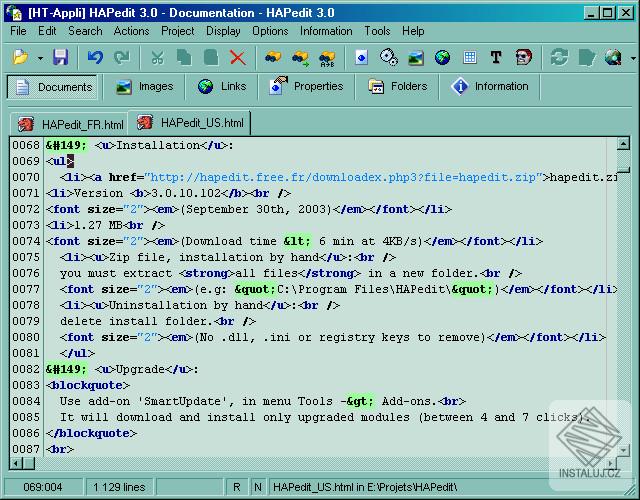Click cursor position 069:004 in status bar
This screenshot has height=500, width=640.
tap(42, 487)
